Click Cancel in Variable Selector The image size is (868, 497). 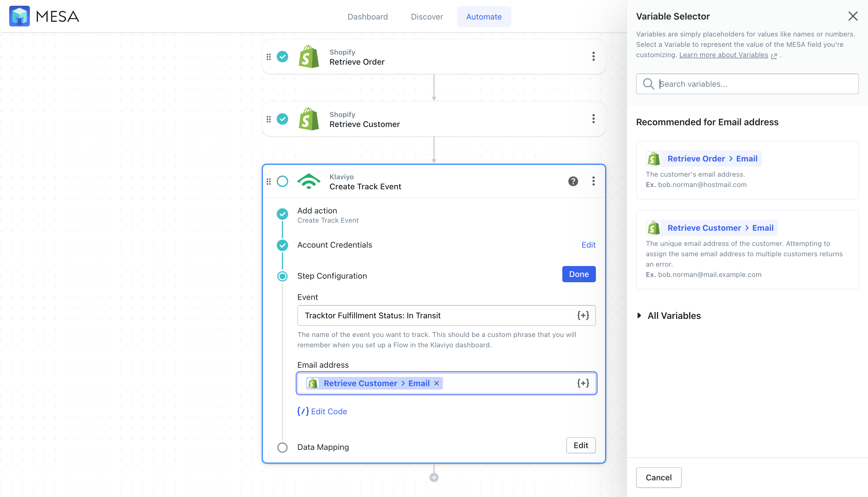[x=658, y=477]
